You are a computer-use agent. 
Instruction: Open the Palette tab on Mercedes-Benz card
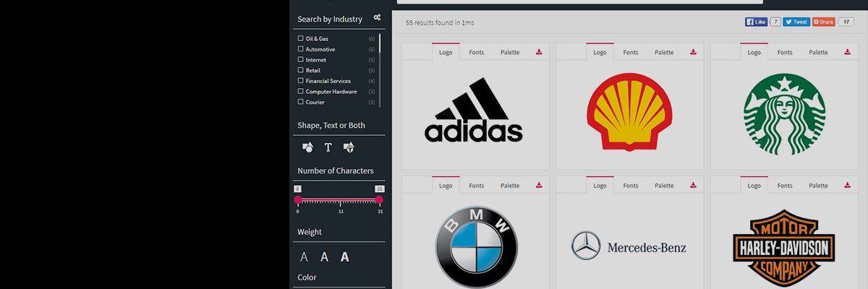tap(664, 185)
